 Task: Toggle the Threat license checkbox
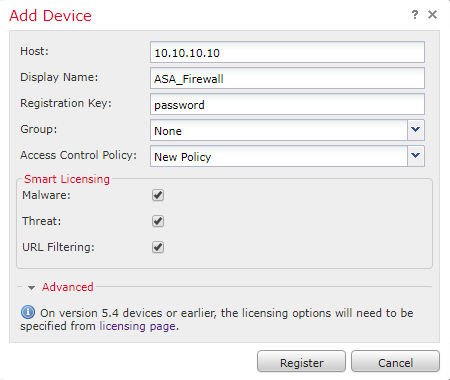coord(158,221)
